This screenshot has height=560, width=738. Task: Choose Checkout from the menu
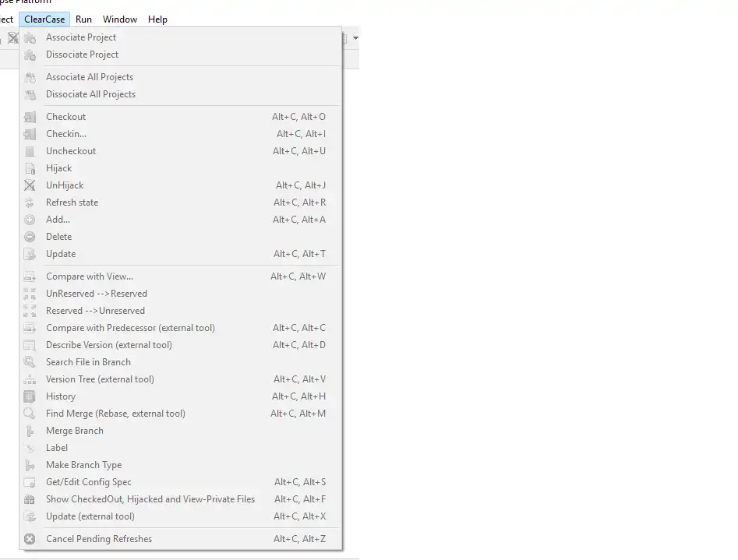tap(180, 117)
